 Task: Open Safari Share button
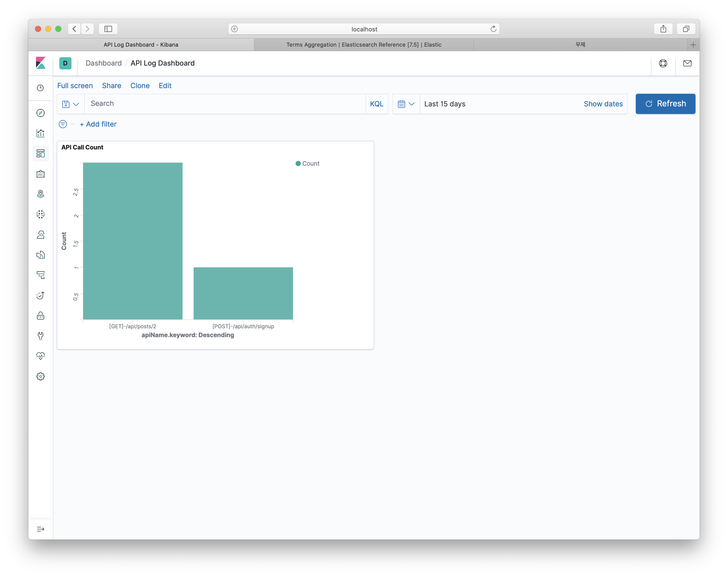[x=663, y=29]
